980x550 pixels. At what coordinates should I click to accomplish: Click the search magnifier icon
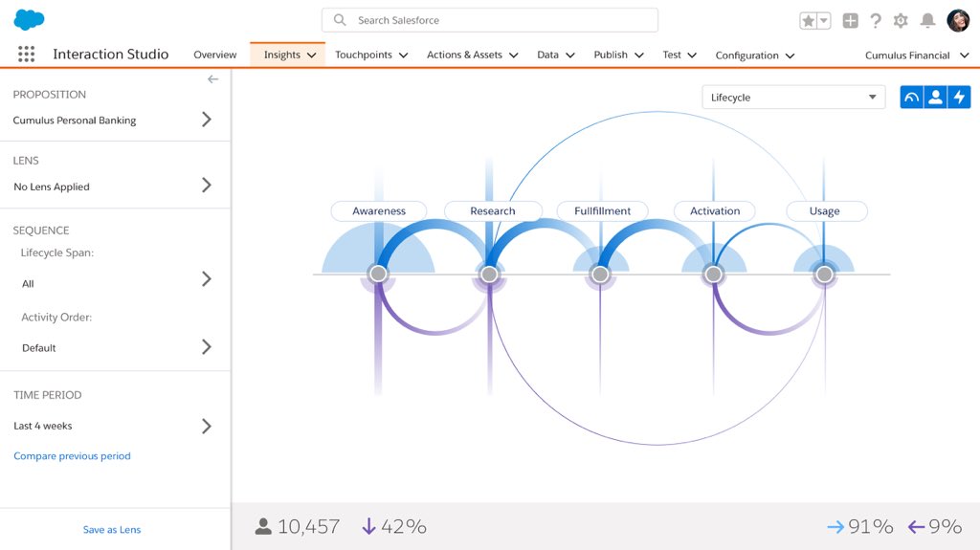(340, 20)
